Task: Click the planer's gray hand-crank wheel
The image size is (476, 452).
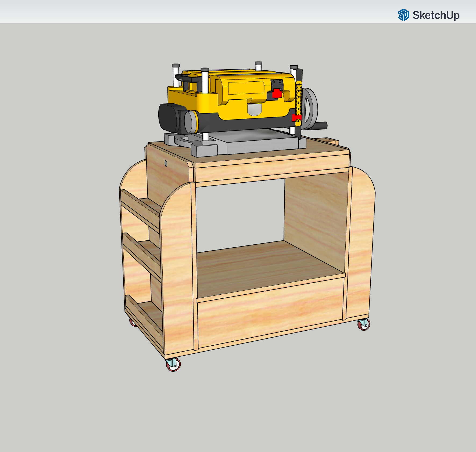Action: coord(310,109)
